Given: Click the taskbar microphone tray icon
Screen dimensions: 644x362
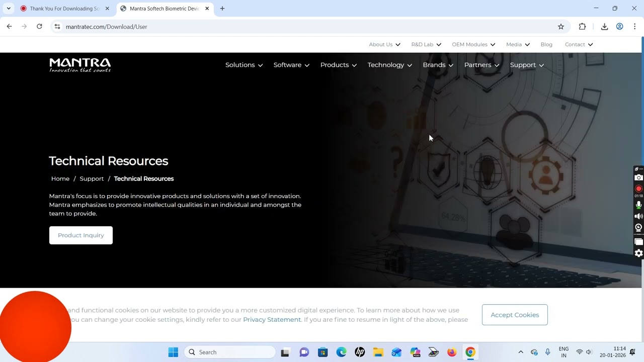Looking at the screenshot, I should coord(548,352).
